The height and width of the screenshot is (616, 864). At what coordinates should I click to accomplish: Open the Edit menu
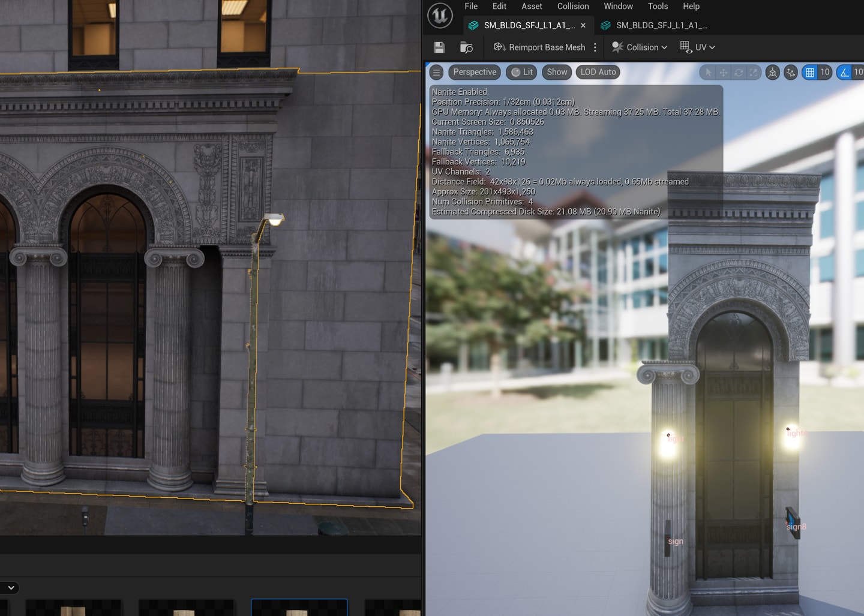click(x=499, y=6)
